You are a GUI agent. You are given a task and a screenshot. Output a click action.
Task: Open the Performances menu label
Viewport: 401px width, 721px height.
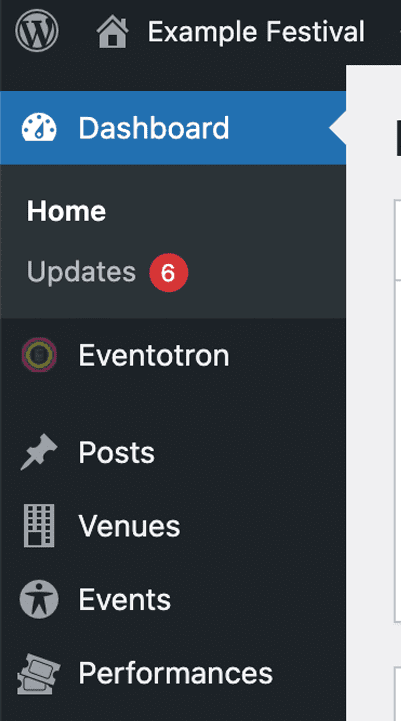[176, 673]
